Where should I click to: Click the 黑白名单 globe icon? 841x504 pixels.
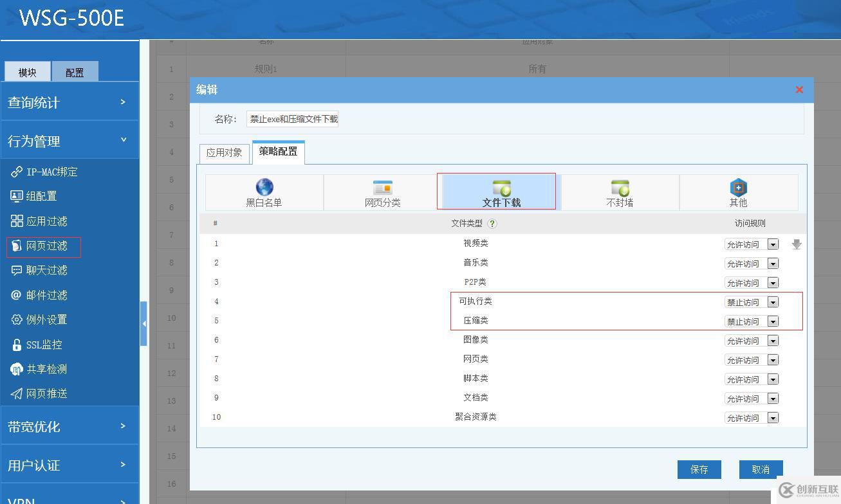[x=264, y=187]
